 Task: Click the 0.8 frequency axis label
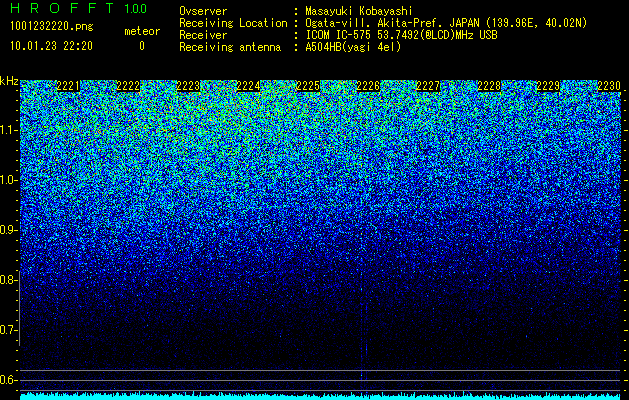click(8, 280)
